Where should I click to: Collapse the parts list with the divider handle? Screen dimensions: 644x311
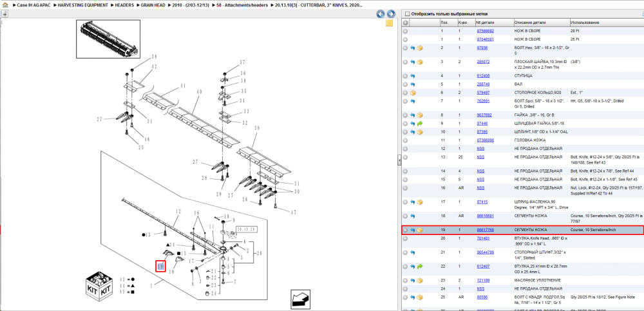click(x=399, y=160)
